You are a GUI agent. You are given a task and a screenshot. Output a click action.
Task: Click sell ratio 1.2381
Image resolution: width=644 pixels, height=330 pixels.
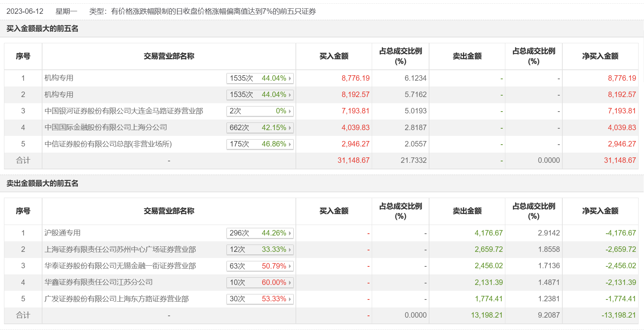549,299
